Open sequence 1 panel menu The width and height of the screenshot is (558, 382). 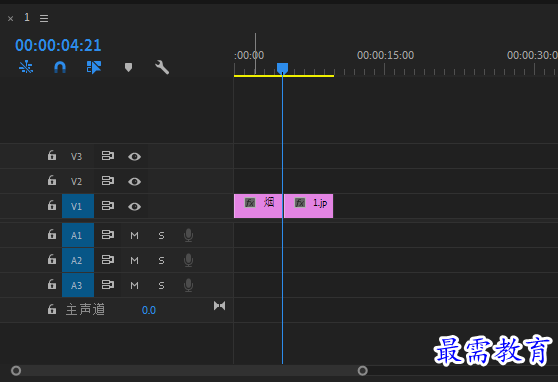(44, 18)
